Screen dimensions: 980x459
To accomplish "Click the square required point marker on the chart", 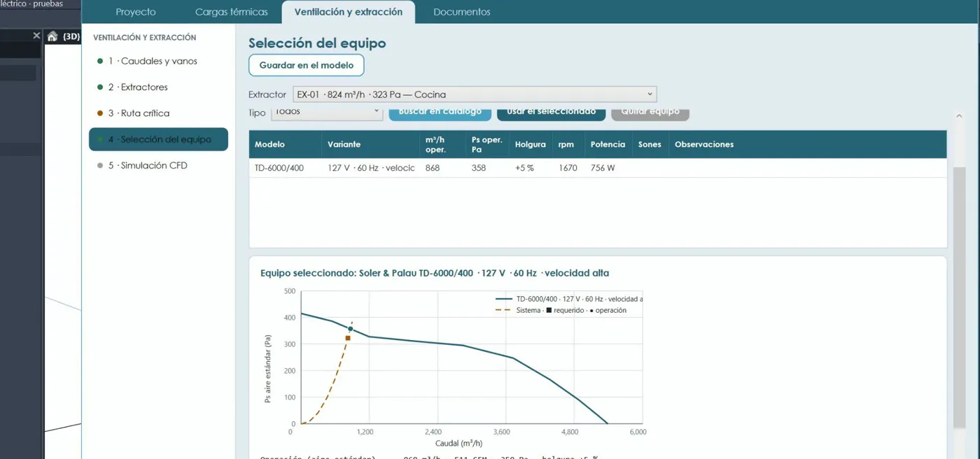I will pyautogui.click(x=348, y=338).
